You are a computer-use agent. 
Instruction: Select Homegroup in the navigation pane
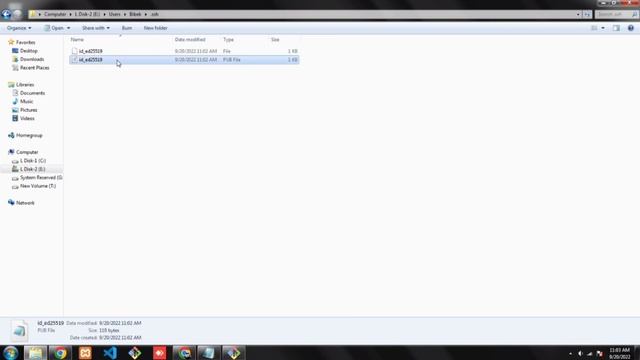tap(29, 135)
